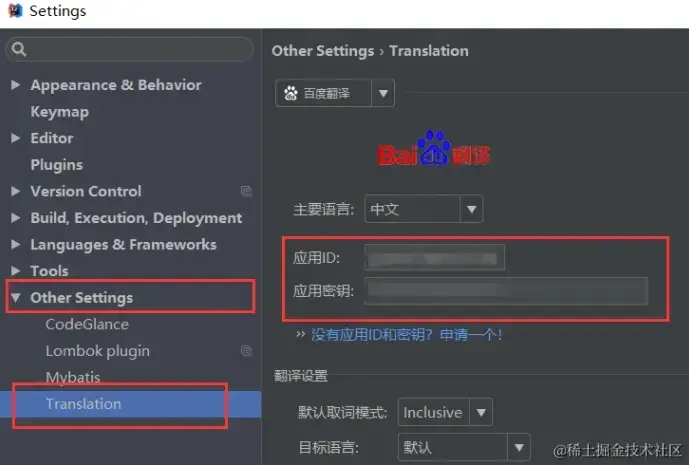Collapse the Other Settings section

15,298
